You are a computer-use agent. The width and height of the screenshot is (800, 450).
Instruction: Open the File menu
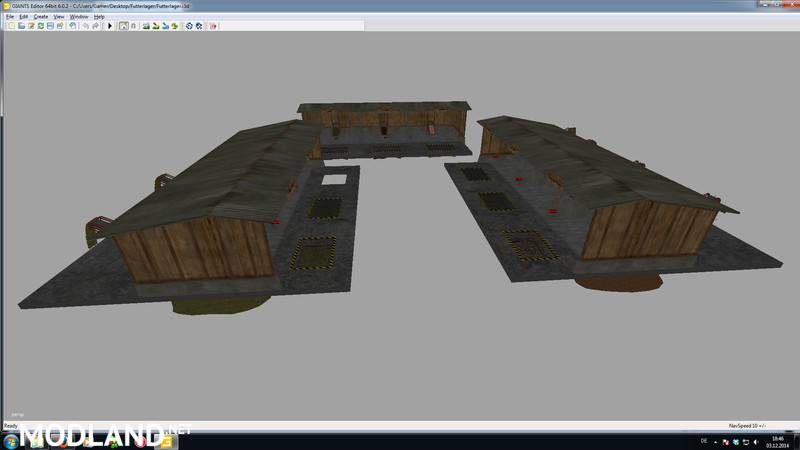pyautogui.click(x=10, y=17)
